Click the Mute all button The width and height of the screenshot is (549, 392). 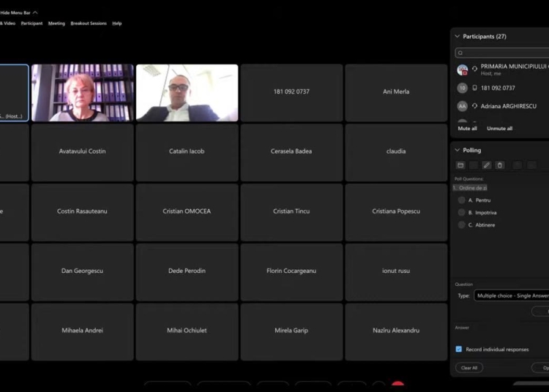pos(467,128)
